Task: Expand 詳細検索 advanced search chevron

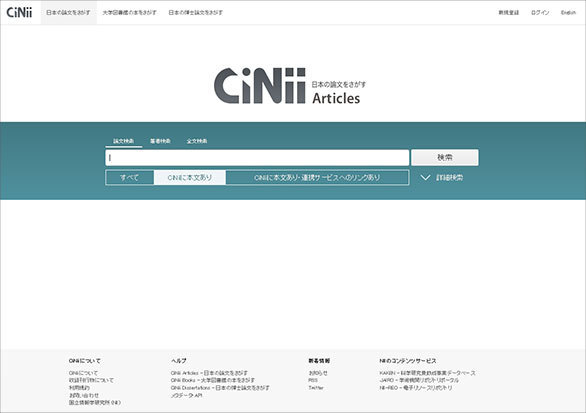Action: (x=442, y=178)
